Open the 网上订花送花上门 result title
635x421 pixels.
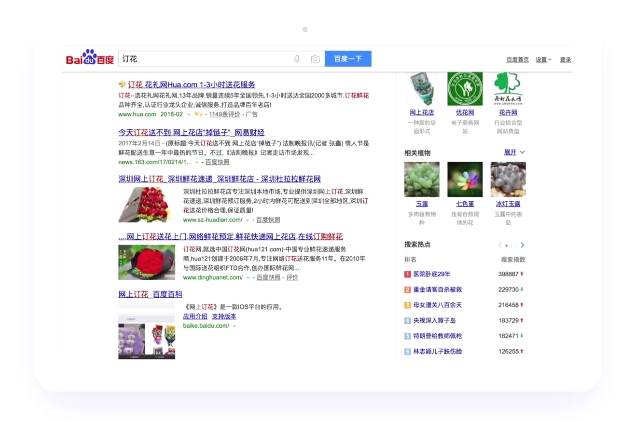coord(230,236)
